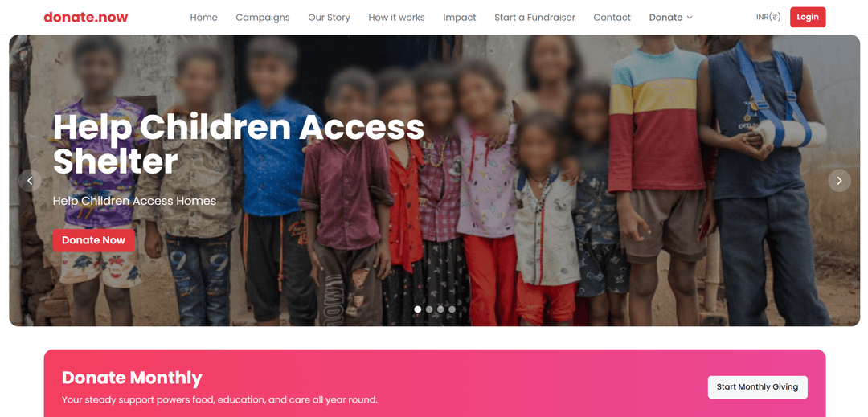Navigate to Impact page
Viewport: 868px width, 417px height.
click(460, 17)
